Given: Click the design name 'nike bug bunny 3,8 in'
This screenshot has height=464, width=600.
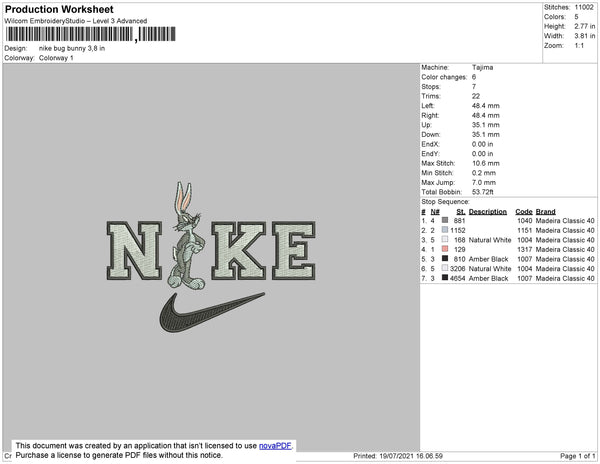Looking at the screenshot, I should (72, 49).
